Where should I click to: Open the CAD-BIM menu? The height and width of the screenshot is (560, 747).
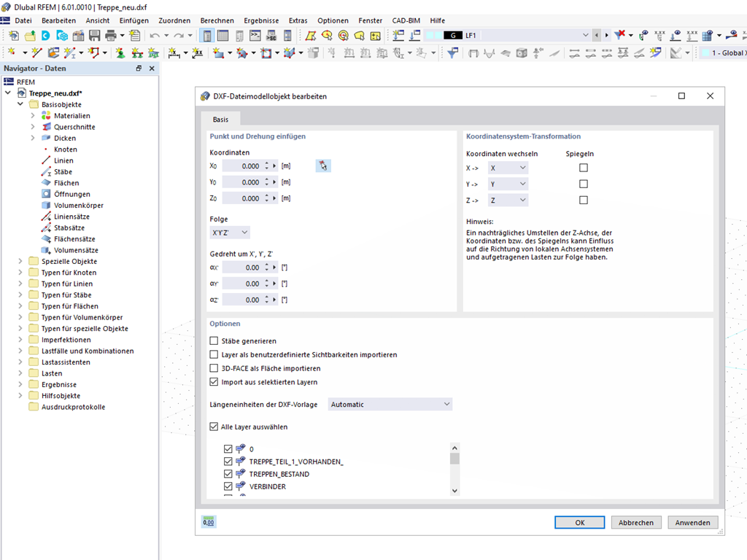click(406, 20)
